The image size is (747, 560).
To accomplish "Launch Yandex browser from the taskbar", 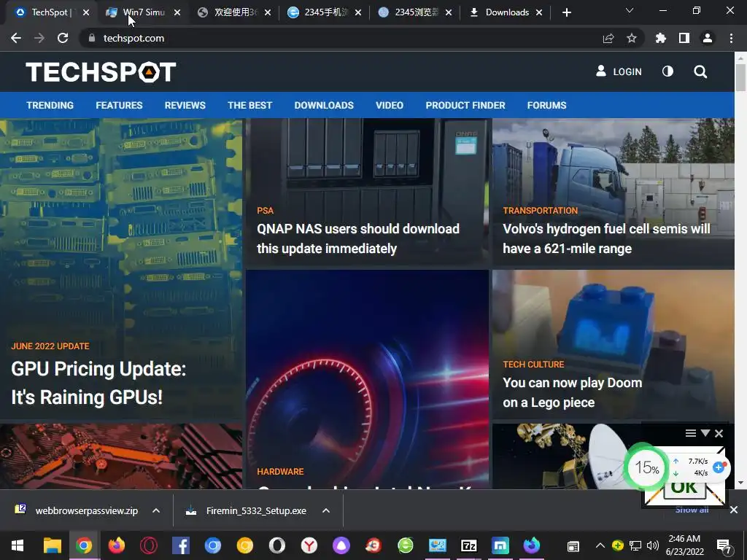I will click(x=309, y=545).
